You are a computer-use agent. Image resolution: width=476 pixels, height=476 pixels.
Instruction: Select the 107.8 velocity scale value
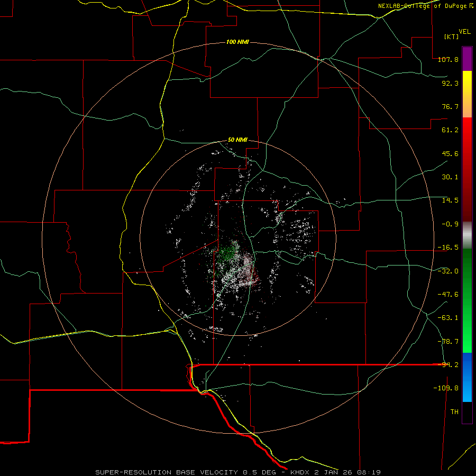coord(448,59)
